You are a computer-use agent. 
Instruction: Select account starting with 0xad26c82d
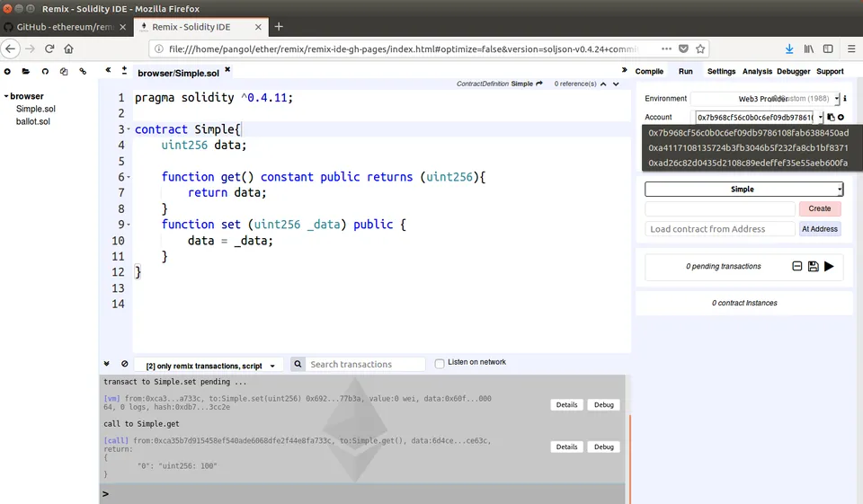749,163
